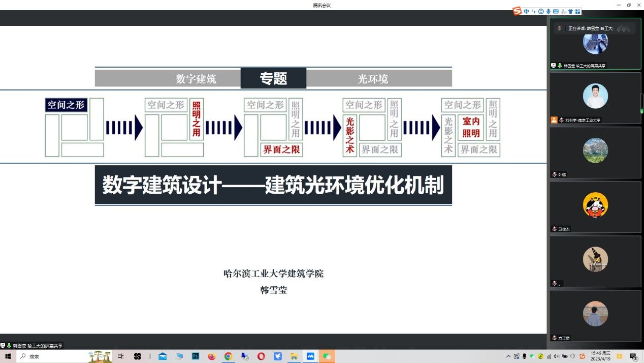Expand hidden system tray icons
The image size is (644, 363).
(509, 356)
